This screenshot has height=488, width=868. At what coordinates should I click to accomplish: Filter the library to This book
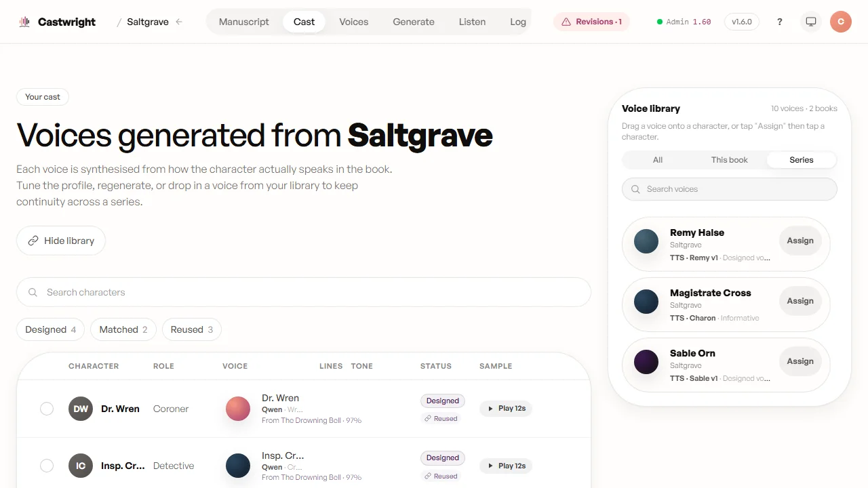click(730, 160)
